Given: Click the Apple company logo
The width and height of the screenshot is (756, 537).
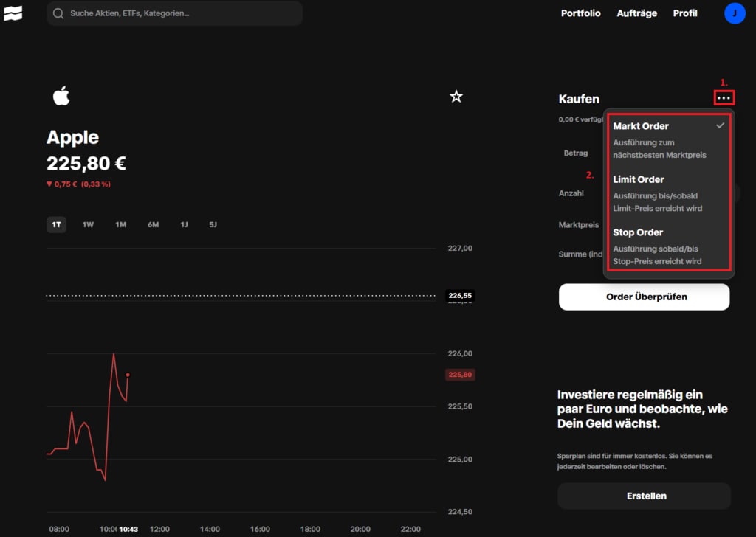Looking at the screenshot, I should pyautogui.click(x=62, y=95).
